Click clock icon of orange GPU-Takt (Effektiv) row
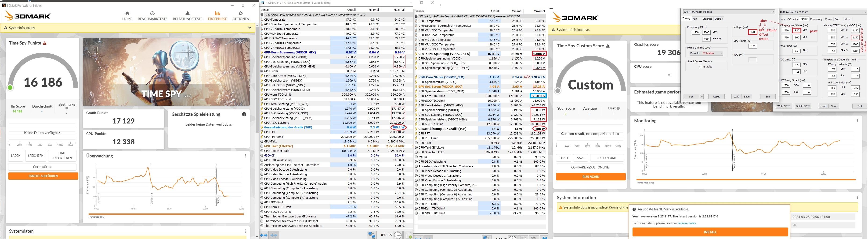The height and width of the screenshot is (239, 868). [x=262, y=146]
